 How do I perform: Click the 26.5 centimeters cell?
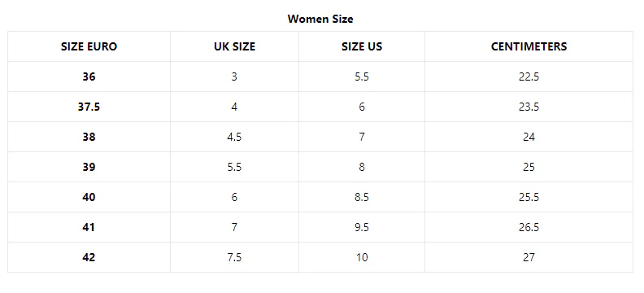click(x=529, y=227)
